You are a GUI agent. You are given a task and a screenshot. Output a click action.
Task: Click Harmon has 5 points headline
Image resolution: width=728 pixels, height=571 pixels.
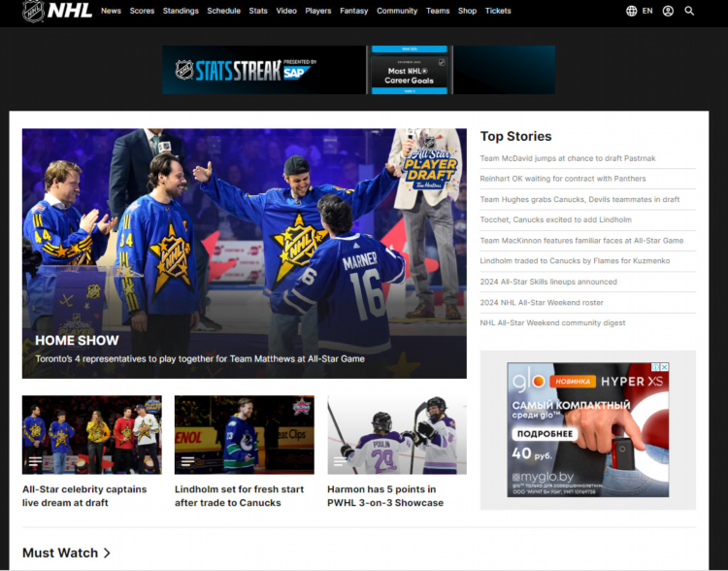click(385, 495)
